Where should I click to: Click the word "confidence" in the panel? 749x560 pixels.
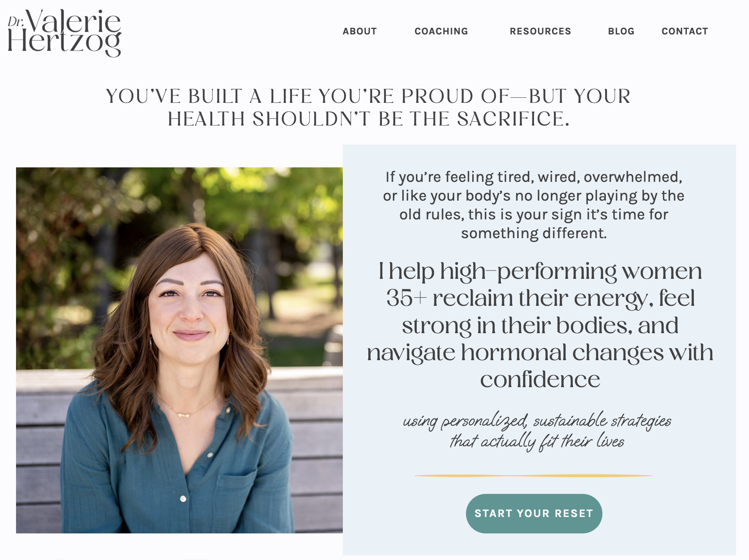tap(540, 379)
